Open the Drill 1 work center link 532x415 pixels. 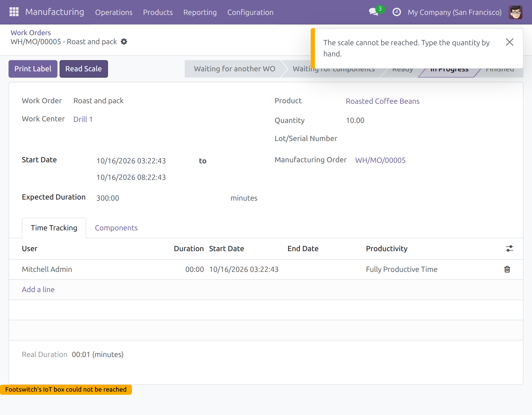click(83, 119)
